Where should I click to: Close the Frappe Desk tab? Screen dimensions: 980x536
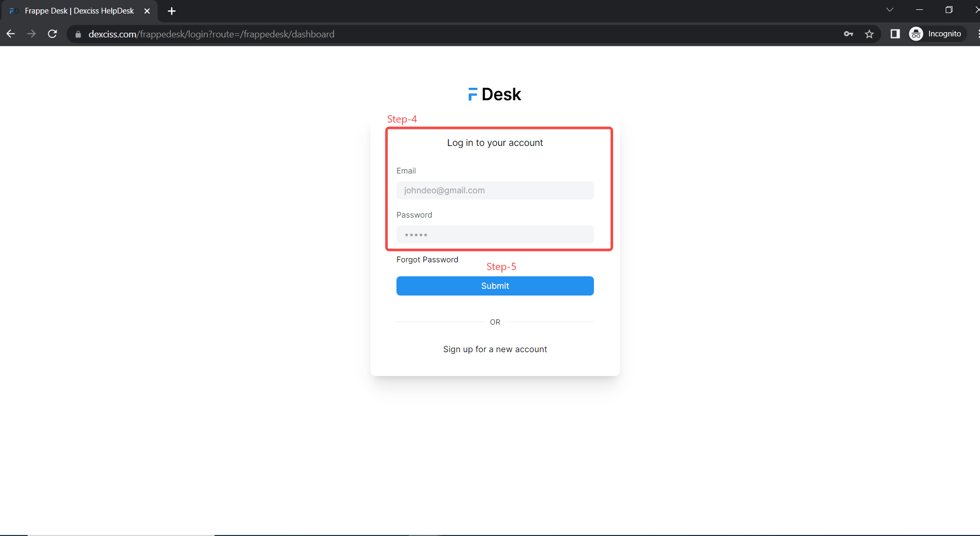[x=147, y=11]
